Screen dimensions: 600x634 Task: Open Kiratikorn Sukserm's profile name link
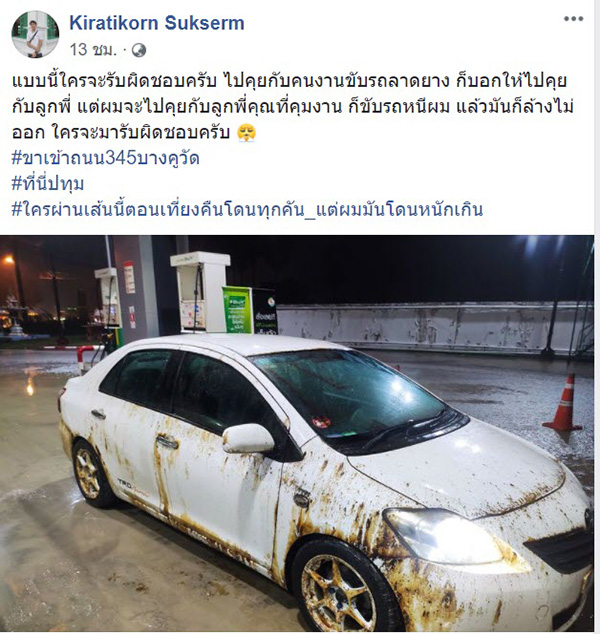(157, 23)
